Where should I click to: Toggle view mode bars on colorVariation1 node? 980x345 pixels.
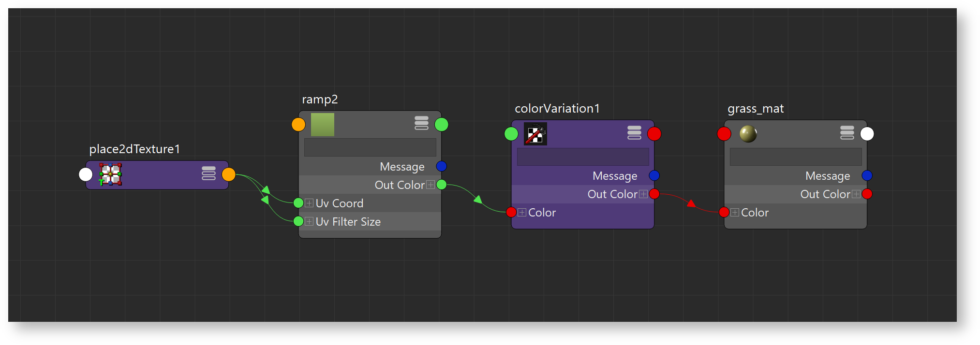click(x=634, y=132)
